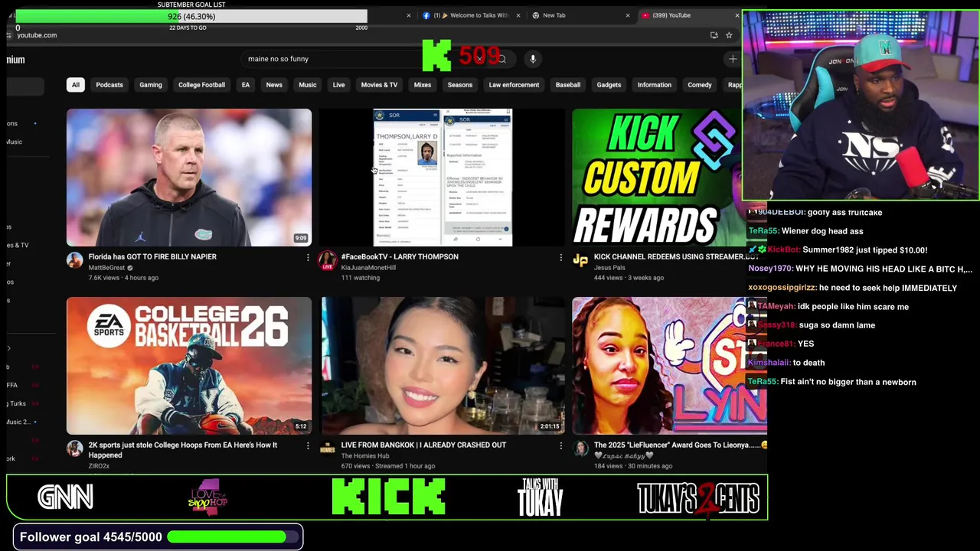Open more options for 2K sports video
Viewport: 980px width, 551px height.
[308, 445]
